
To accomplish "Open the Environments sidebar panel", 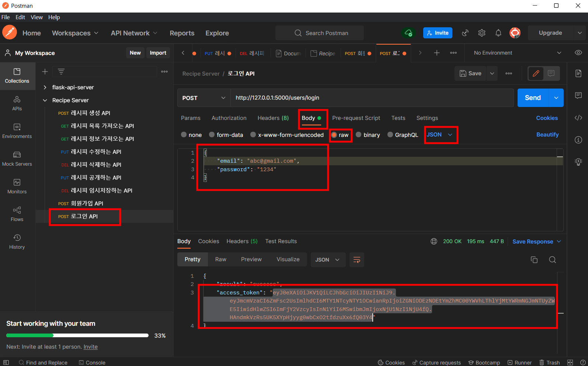I will tap(17, 131).
